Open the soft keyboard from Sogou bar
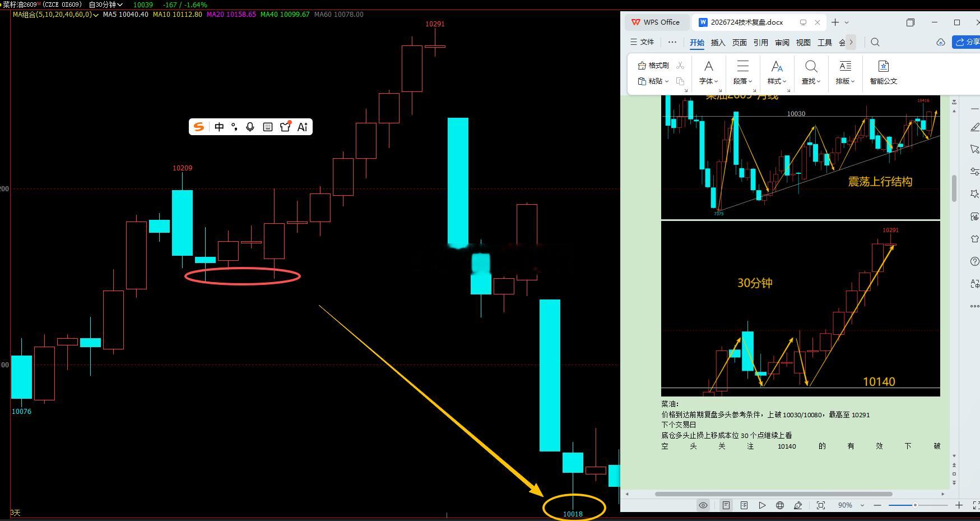Viewport: 980px width, 521px height. click(268, 127)
